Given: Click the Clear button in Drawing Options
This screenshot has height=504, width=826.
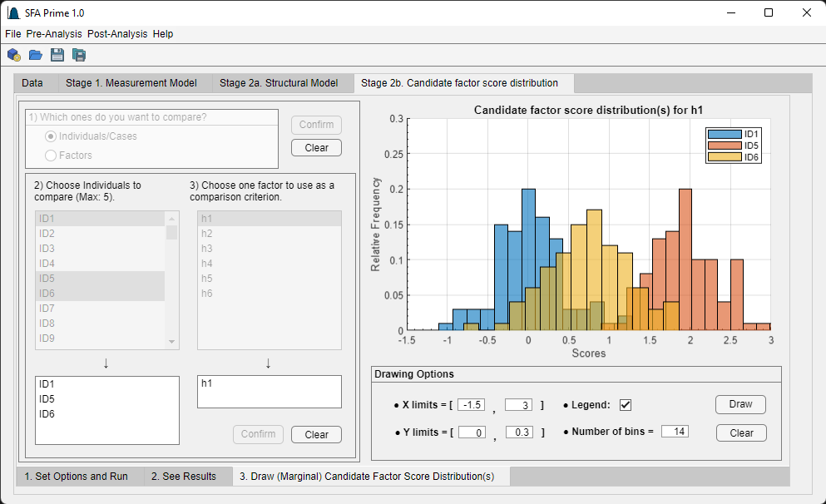Looking at the screenshot, I should point(740,433).
